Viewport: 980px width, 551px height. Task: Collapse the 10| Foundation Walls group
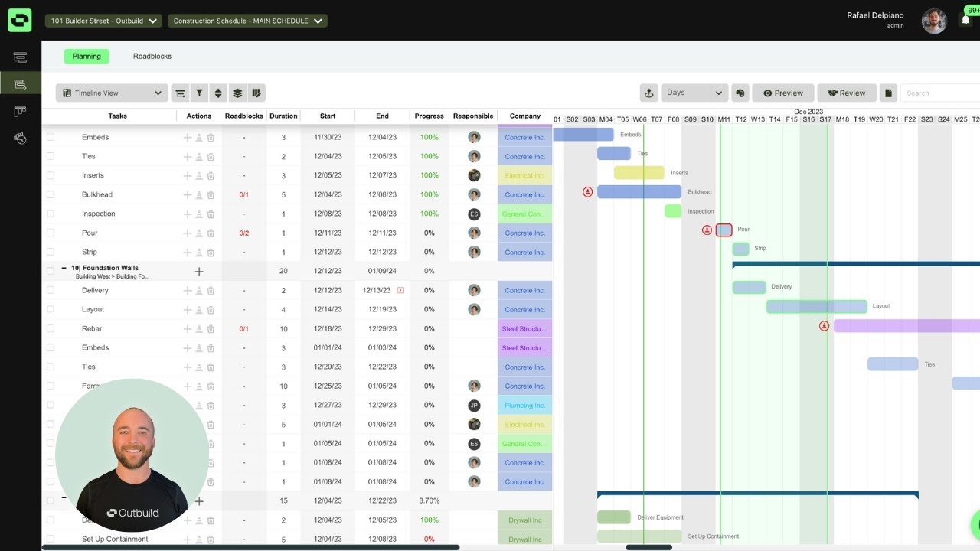pos(64,269)
